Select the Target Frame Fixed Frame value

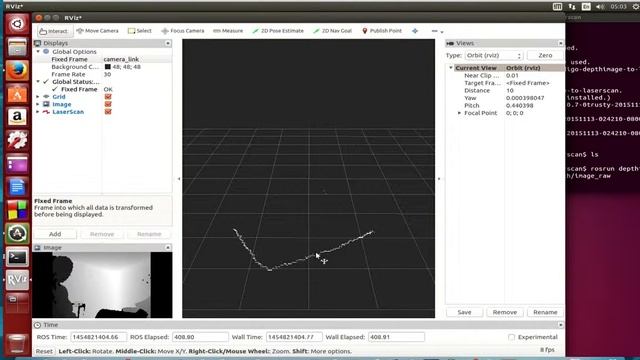point(528,83)
